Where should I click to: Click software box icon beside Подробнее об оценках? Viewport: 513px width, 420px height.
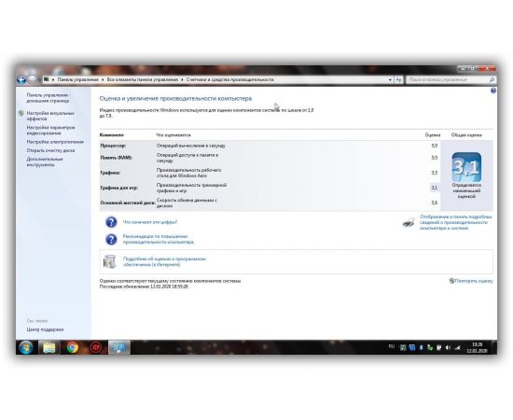[x=110, y=261]
